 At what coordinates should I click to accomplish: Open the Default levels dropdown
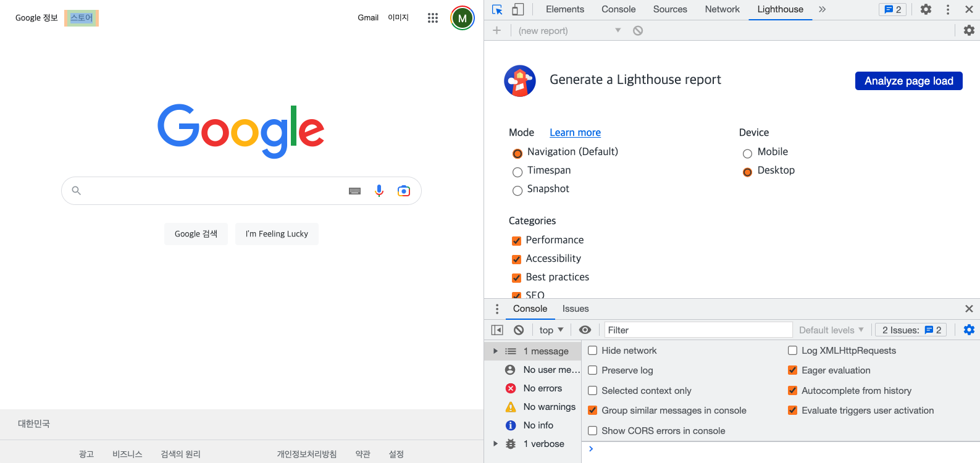tap(831, 330)
